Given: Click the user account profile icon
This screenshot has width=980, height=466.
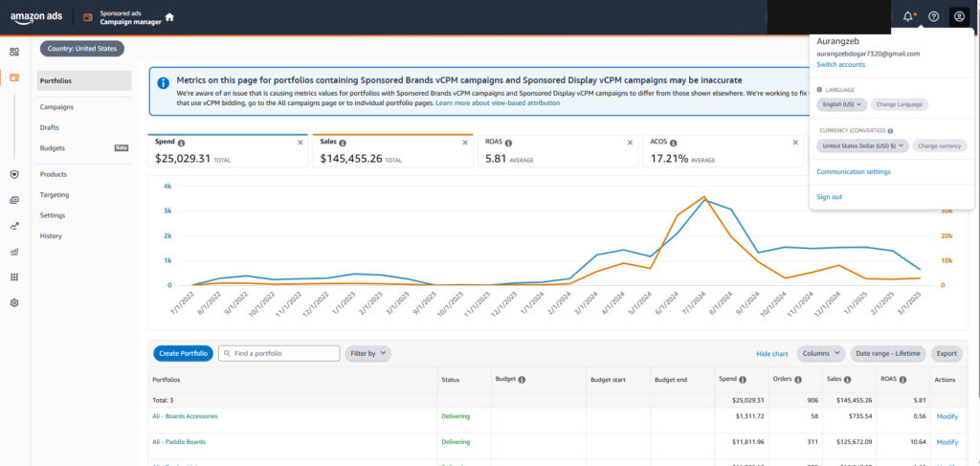Looking at the screenshot, I should tap(959, 16).
